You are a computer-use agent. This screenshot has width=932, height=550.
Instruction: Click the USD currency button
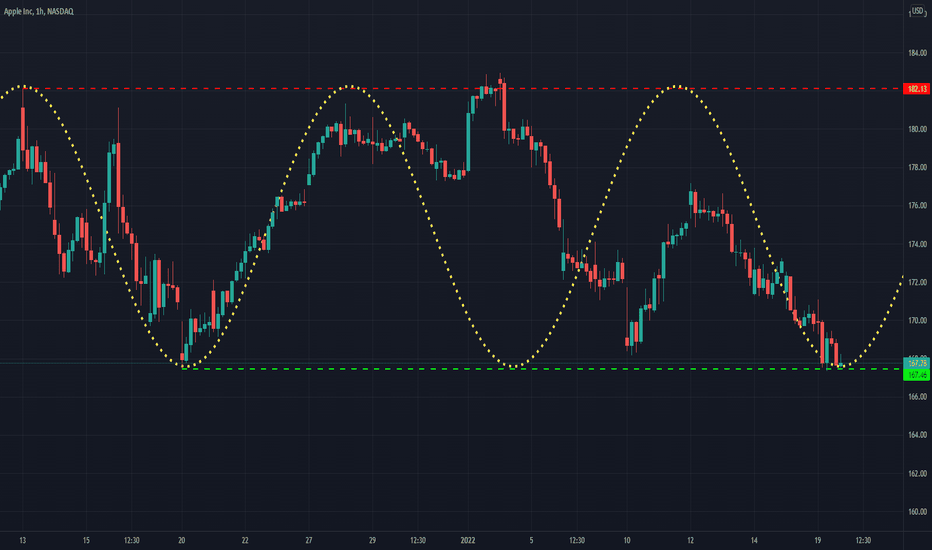[917, 11]
